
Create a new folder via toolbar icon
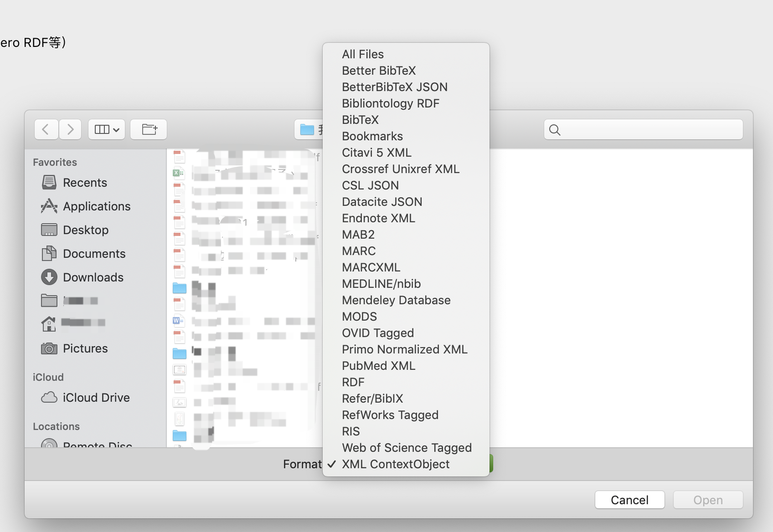pos(149,129)
